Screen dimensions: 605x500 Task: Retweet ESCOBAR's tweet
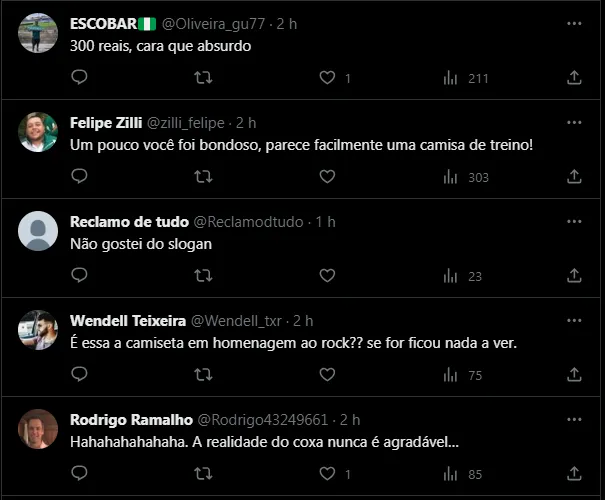point(202,77)
